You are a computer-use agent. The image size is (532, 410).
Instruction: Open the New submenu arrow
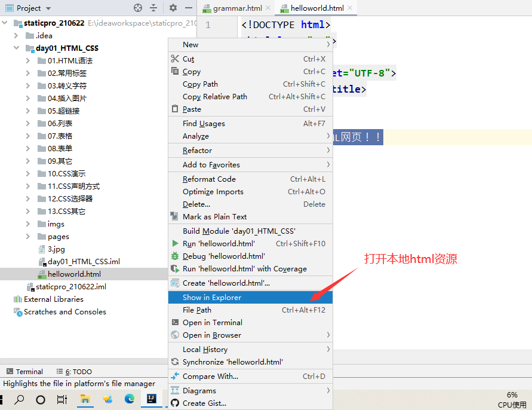(328, 44)
